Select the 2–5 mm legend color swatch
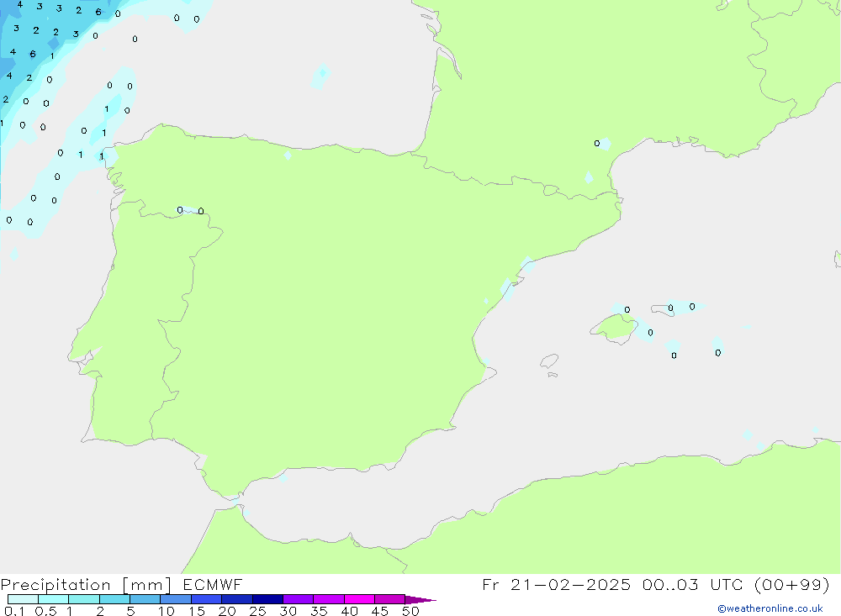 pos(114,599)
